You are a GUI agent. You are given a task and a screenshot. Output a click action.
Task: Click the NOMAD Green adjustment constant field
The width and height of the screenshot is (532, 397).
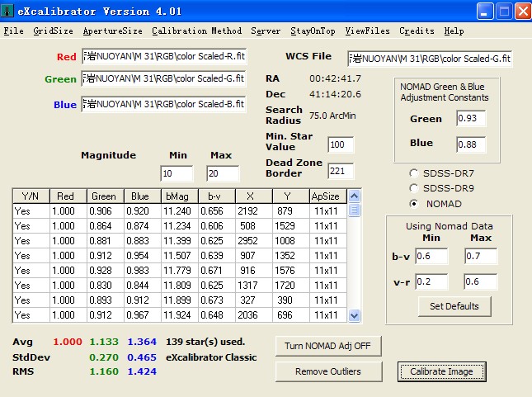471,118
